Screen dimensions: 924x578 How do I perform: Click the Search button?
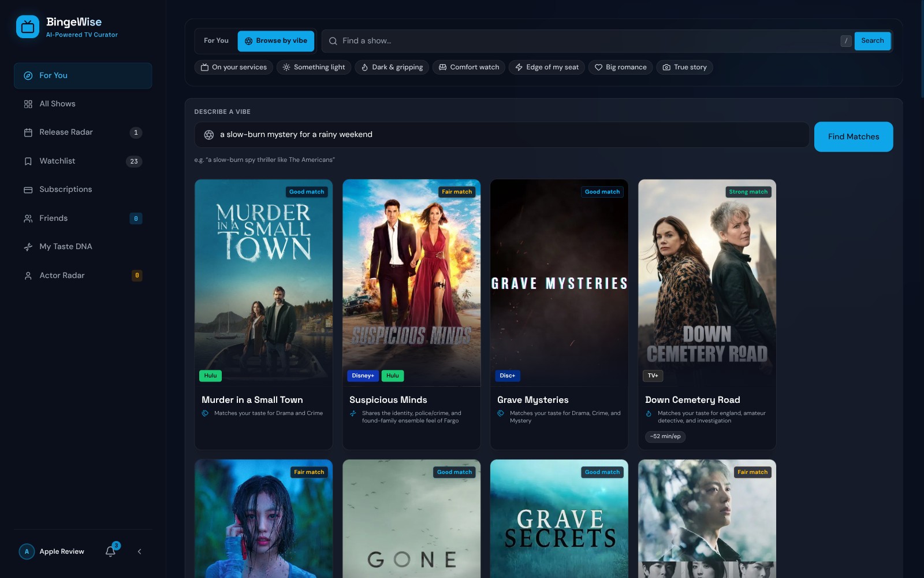pos(872,41)
